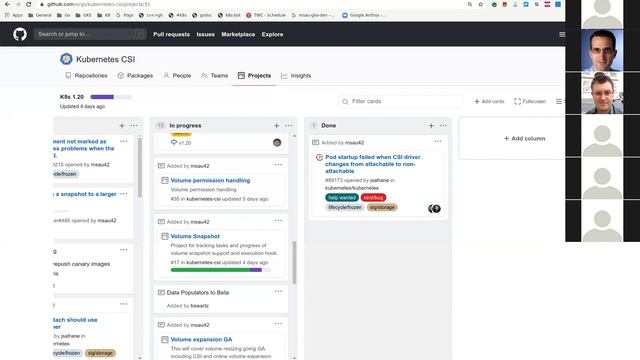The height and width of the screenshot is (360, 640).
Task: Click the Kubernetes CSI organization avatar
Action: click(66, 59)
